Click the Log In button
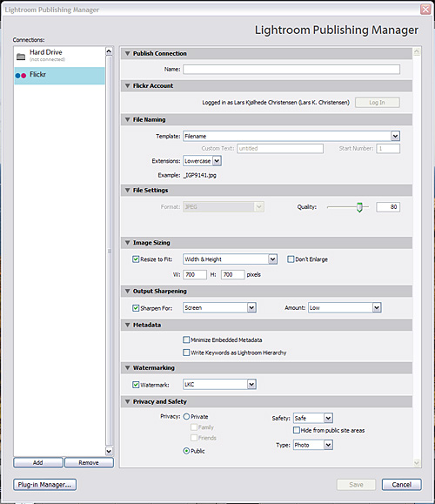Viewport: 435px width, 504px height. 378,103
